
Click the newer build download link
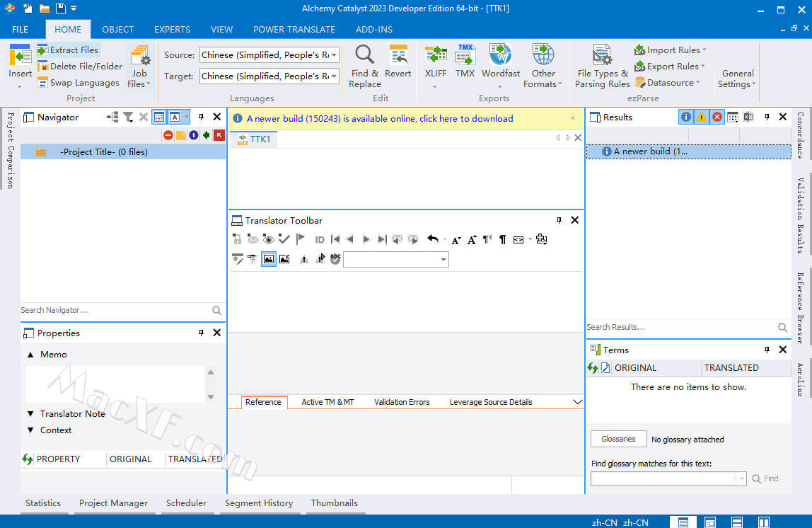[x=380, y=119]
